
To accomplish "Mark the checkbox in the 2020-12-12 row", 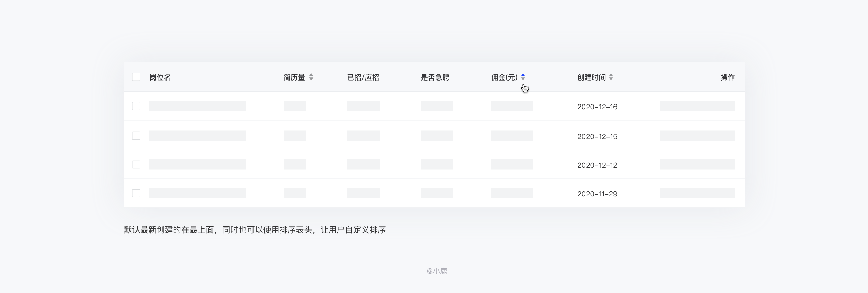I will pyautogui.click(x=136, y=165).
